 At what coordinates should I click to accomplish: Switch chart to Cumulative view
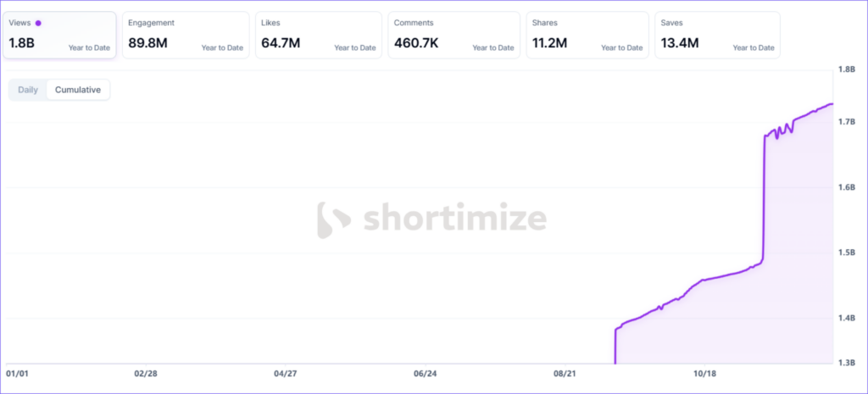tap(78, 90)
